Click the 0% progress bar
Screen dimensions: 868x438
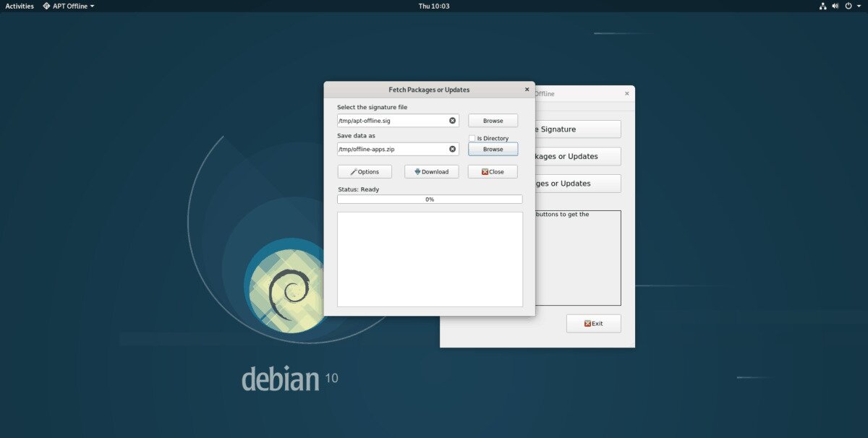(430, 199)
